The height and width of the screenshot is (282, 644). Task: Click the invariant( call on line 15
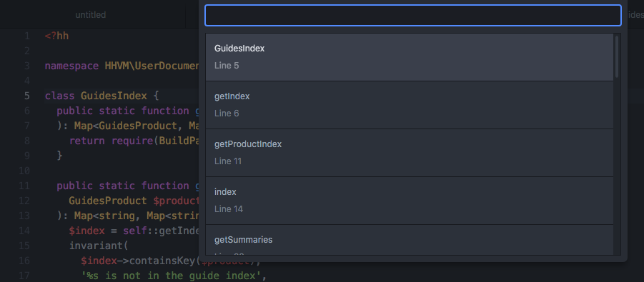coord(99,246)
